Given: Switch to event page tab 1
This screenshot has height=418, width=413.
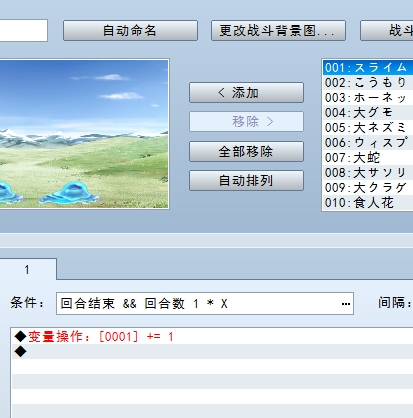Looking at the screenshot, I should pos(27,269).
